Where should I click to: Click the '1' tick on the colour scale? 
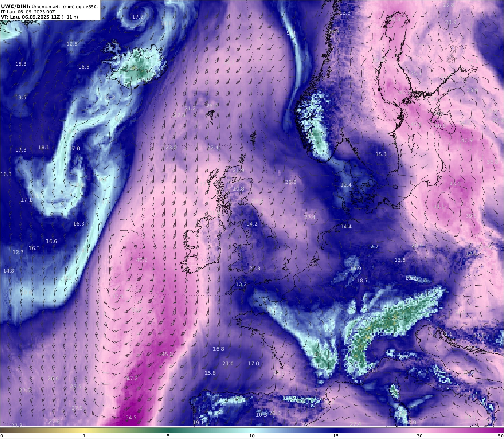pos(84,436)
